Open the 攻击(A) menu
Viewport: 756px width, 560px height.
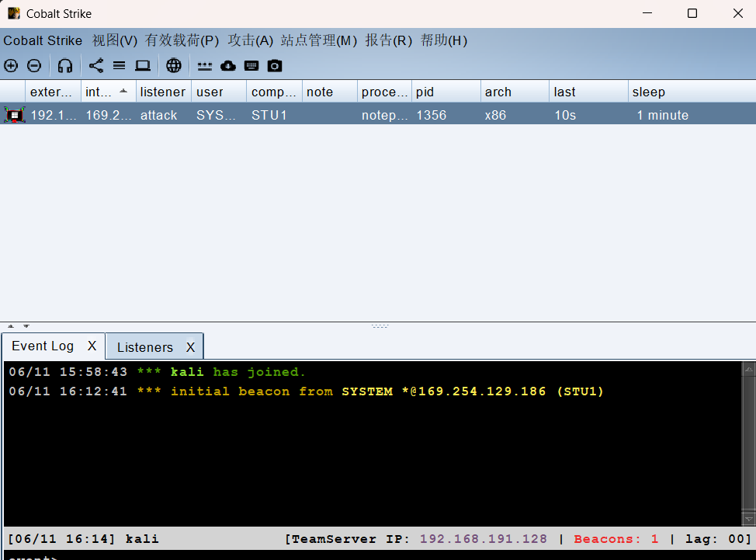coord(250,40)
